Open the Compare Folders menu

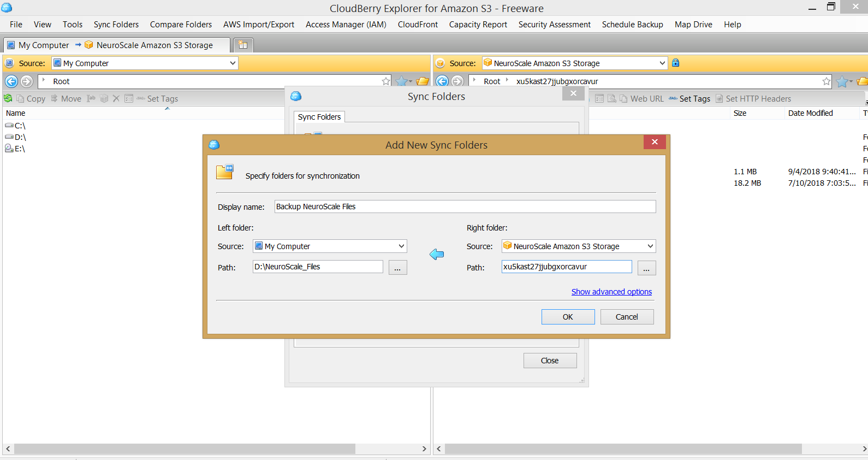(181, 25)
